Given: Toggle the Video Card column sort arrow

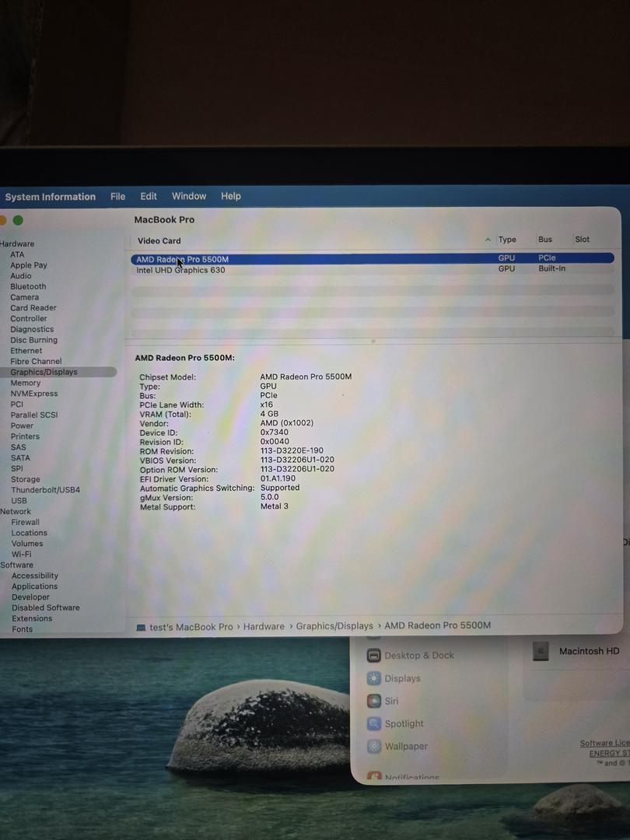Looking at the screenshot, I should (x=488, y=240).
